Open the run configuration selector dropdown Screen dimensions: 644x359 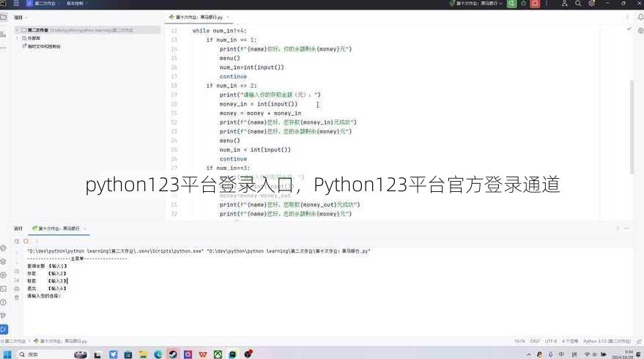click(476, 3)
